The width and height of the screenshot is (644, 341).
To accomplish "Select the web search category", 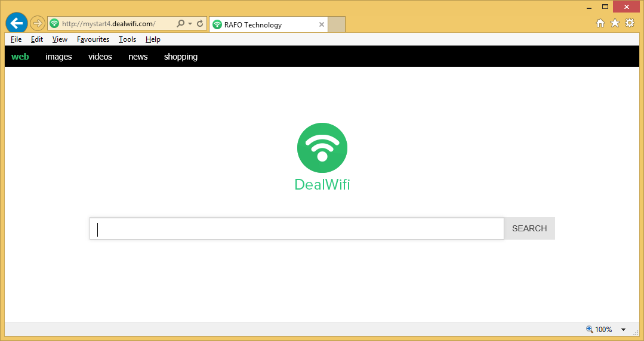I will (x=20, y=57).
